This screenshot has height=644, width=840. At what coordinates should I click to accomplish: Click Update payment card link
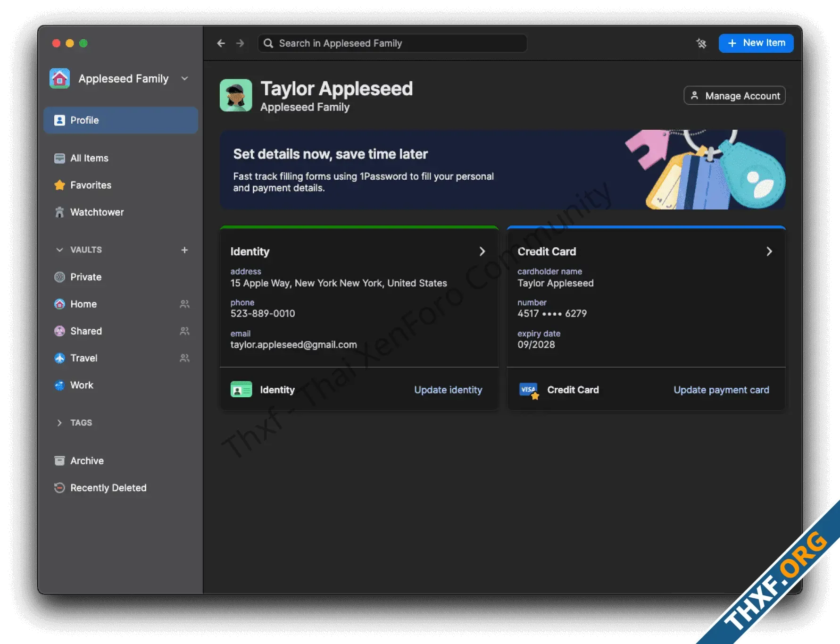tap(721, 390)
